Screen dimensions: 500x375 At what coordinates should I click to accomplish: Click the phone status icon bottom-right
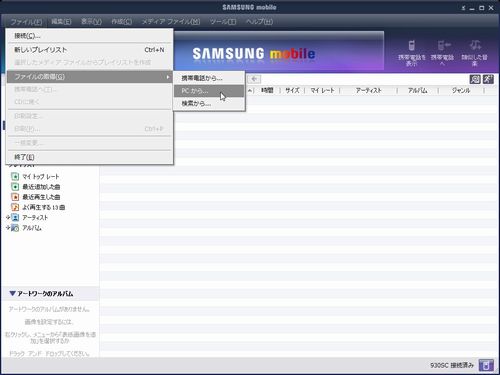point(486,365)
